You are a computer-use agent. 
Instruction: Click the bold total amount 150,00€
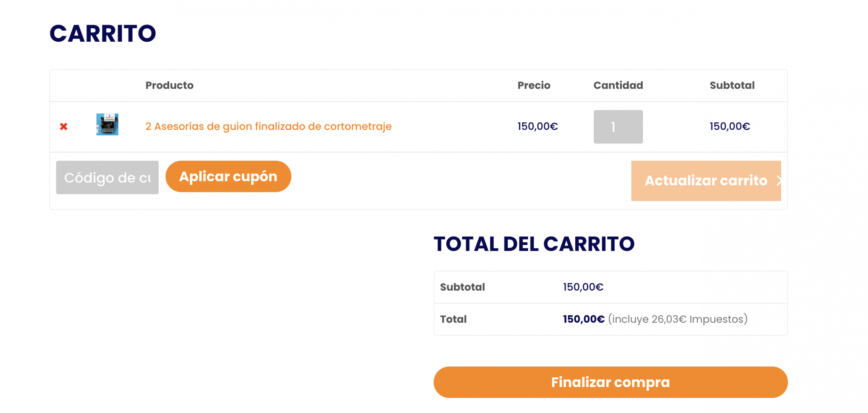pos(583,319)
